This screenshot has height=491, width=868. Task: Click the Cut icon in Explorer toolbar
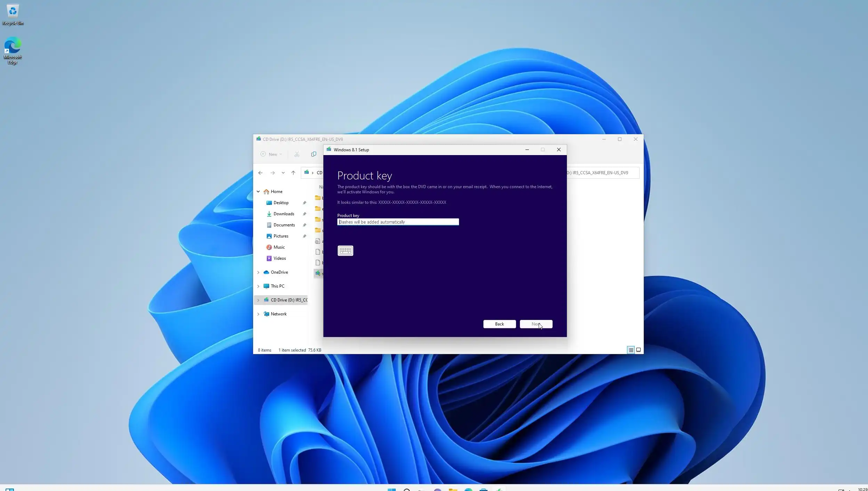point(297,154)
